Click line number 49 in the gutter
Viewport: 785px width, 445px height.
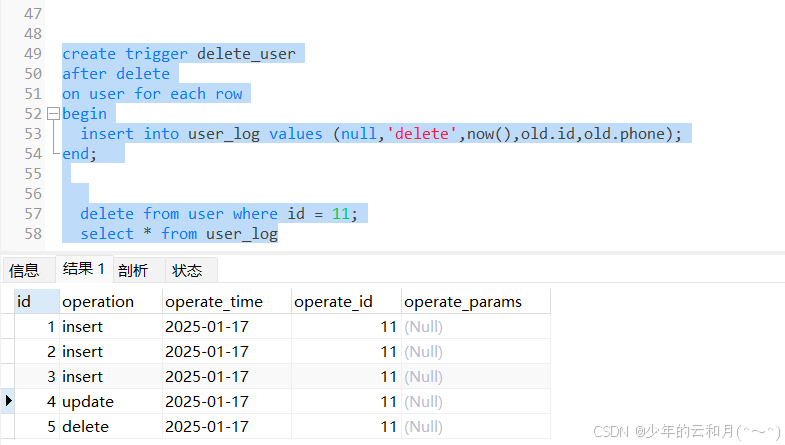[x=33, y=54]
